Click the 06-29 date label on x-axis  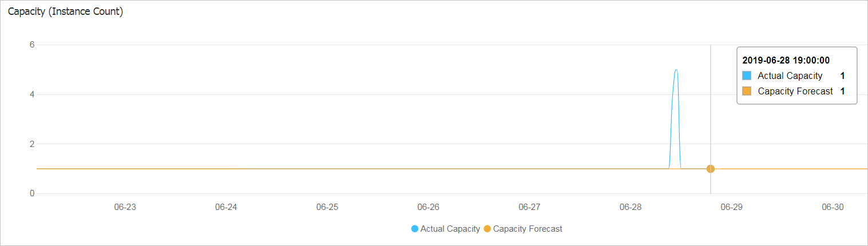click(x=731, y=207)
